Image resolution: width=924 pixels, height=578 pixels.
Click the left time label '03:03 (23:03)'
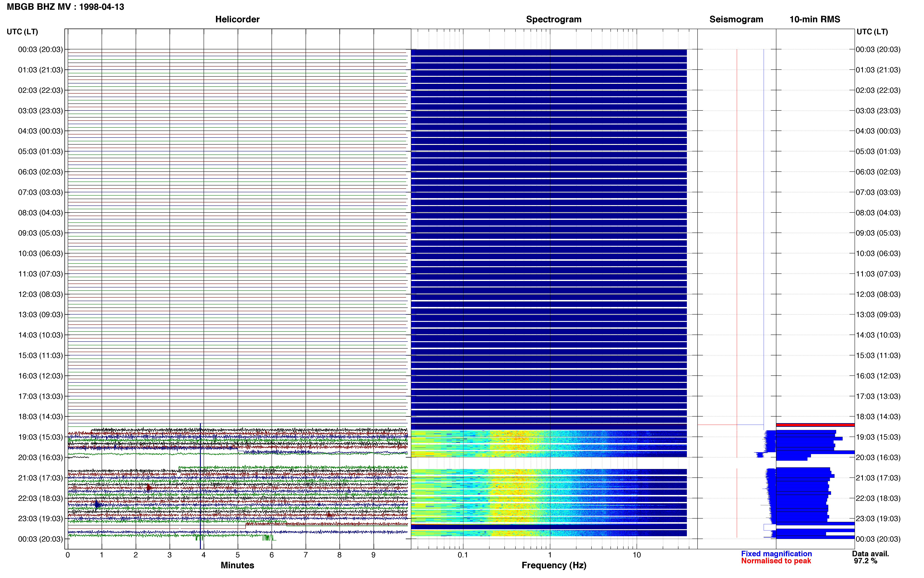[x=41, y=111]
